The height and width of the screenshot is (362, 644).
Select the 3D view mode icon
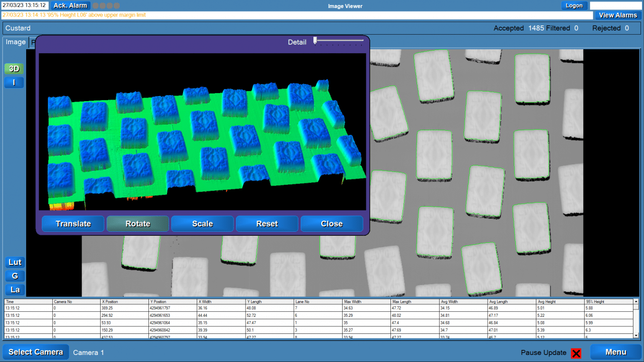pos(14,68)
